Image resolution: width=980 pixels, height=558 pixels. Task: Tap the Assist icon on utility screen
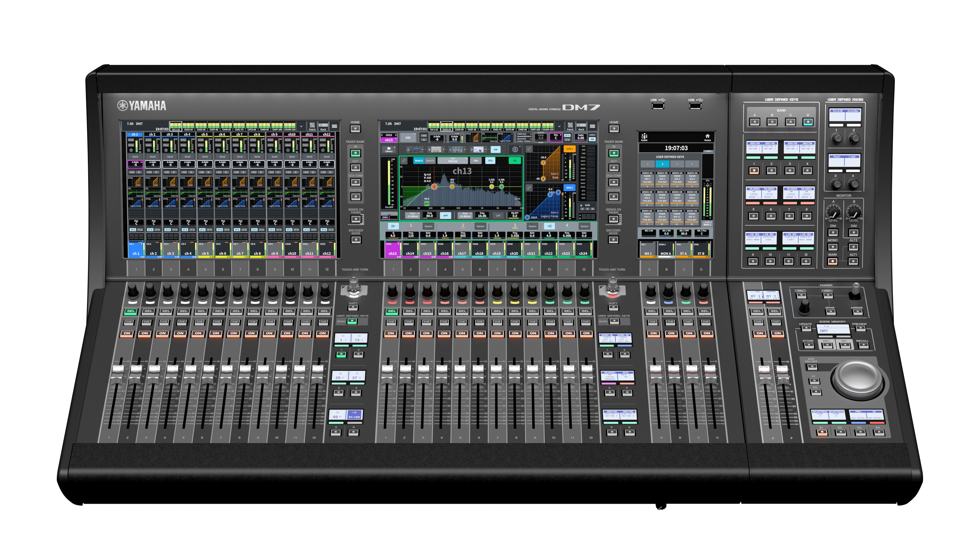[x=644, y=137]
